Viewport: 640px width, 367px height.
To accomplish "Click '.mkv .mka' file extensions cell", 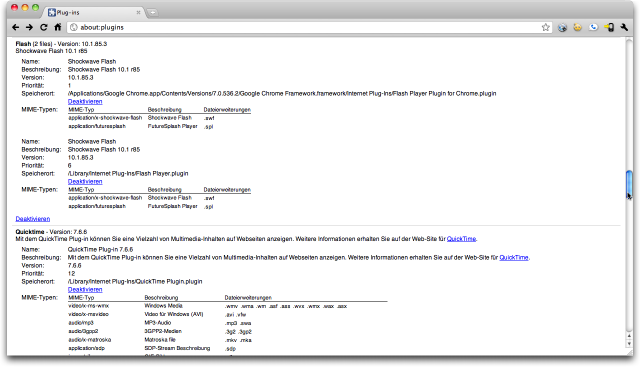I will click(238, 340).
